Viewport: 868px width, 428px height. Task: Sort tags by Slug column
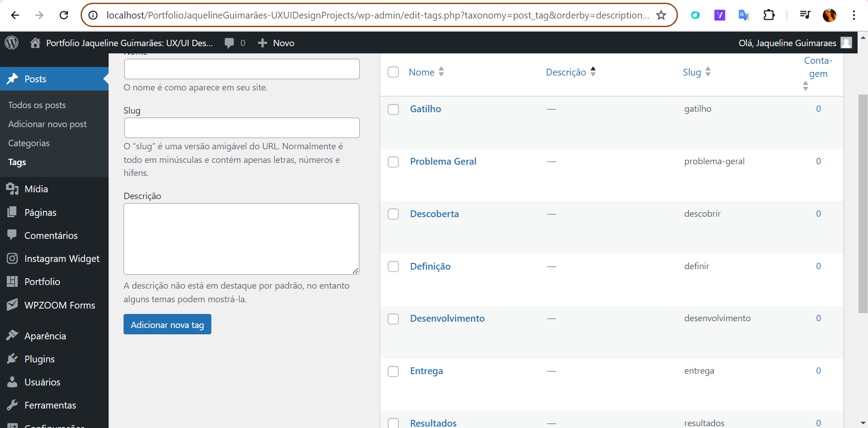click(x=697, y=72)
